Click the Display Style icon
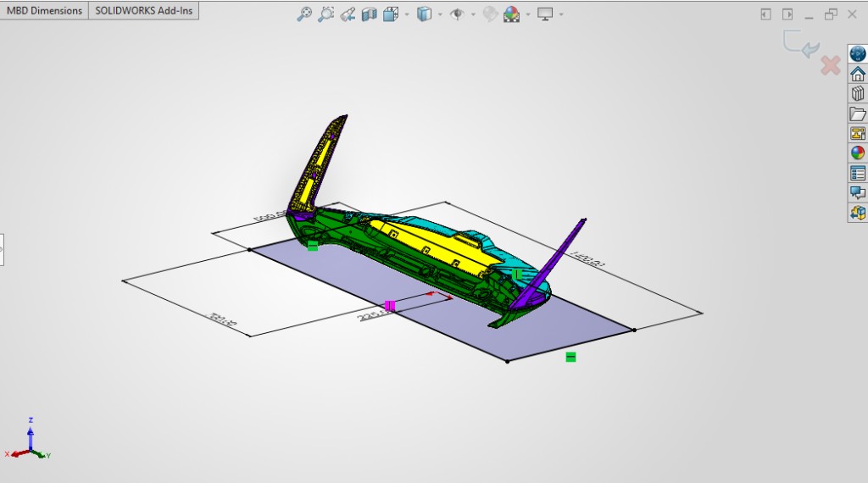This screenshot has width=868, height=483. coord(424,14)
